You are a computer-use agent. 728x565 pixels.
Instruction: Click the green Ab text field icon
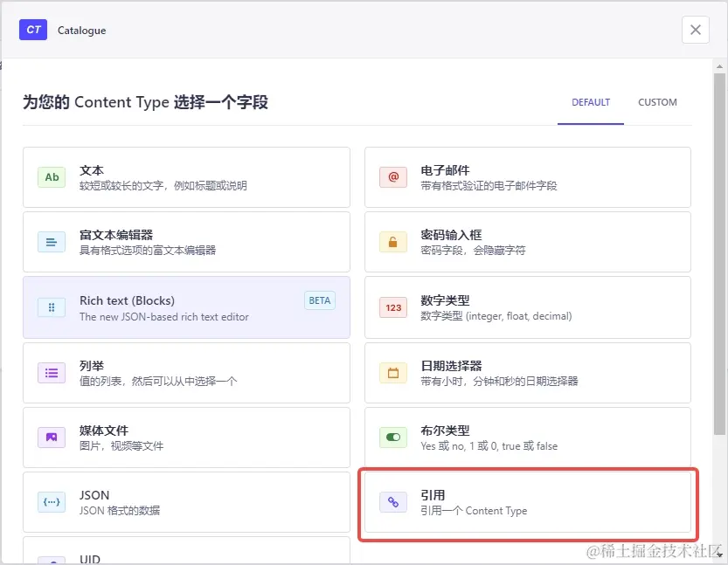coord(52,177)
